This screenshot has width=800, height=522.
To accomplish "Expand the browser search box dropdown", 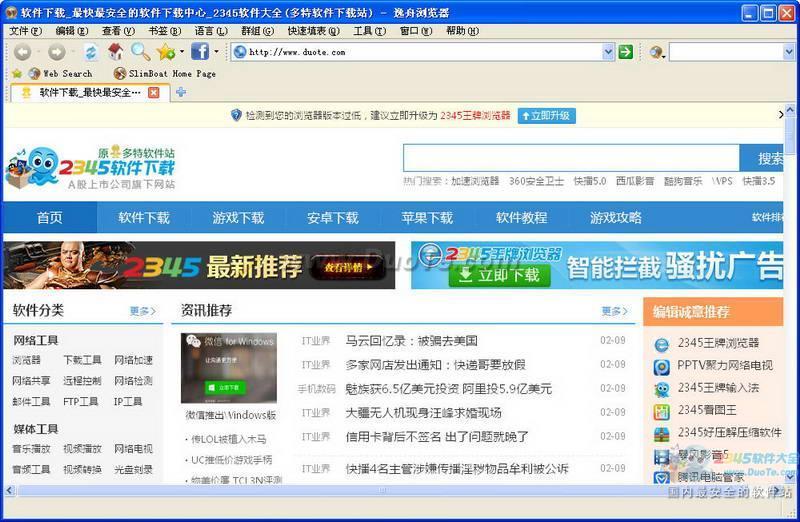I will 788,52.
